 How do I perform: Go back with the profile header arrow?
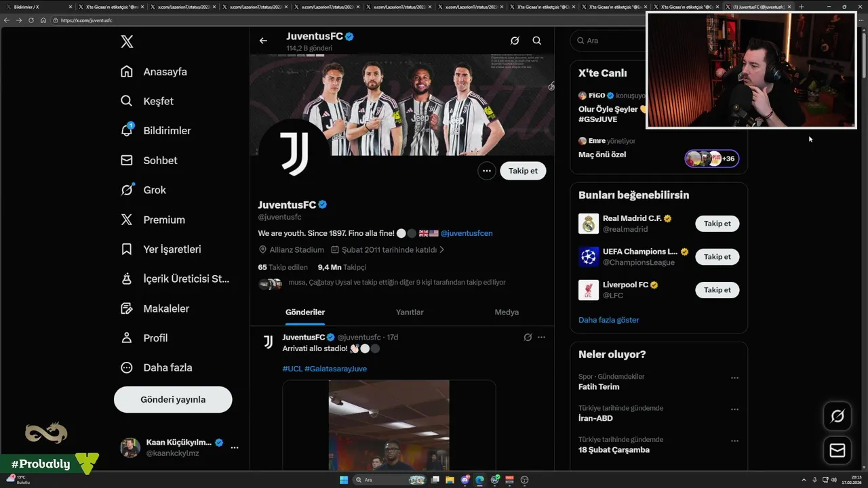263,41
